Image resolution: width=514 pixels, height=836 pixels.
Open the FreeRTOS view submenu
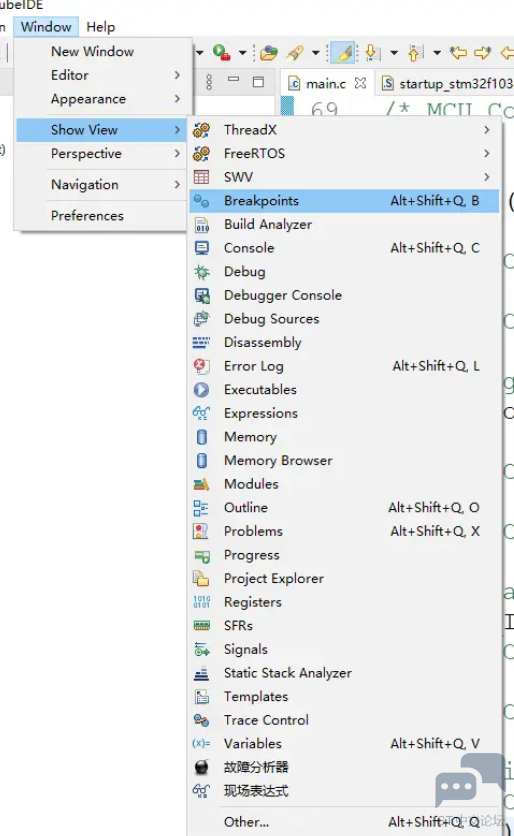[x=344, y=154]
